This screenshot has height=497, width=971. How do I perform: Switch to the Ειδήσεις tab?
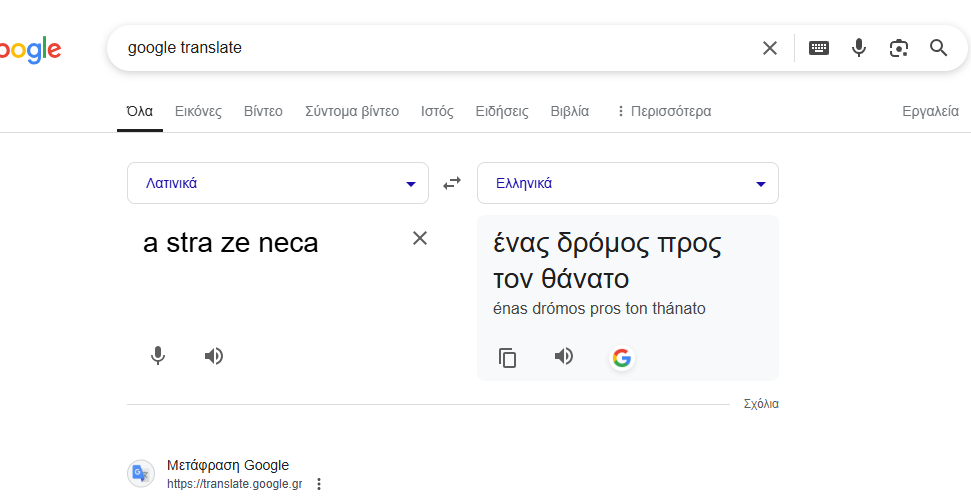click(x=501, y=111)
